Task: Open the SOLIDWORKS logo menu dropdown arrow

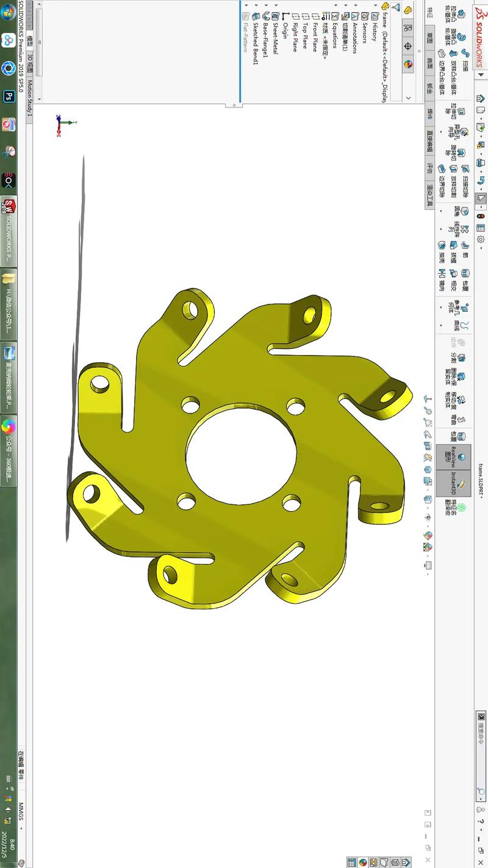Action: point(481,75)
